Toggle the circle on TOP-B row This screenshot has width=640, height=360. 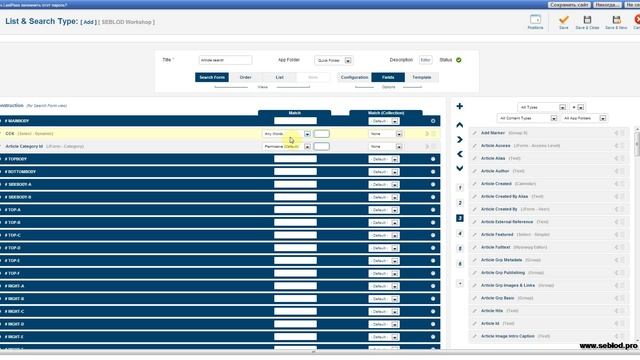pyautogui.click(x=433, y=222)
